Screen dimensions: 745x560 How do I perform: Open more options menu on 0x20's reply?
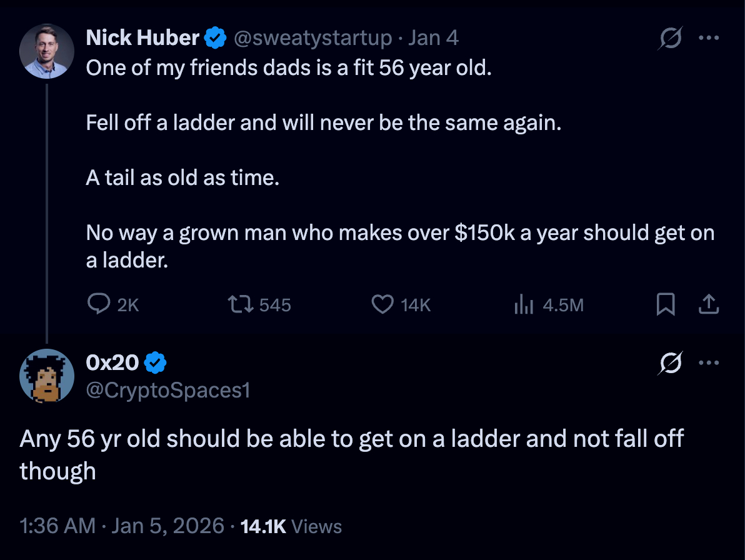709,363
